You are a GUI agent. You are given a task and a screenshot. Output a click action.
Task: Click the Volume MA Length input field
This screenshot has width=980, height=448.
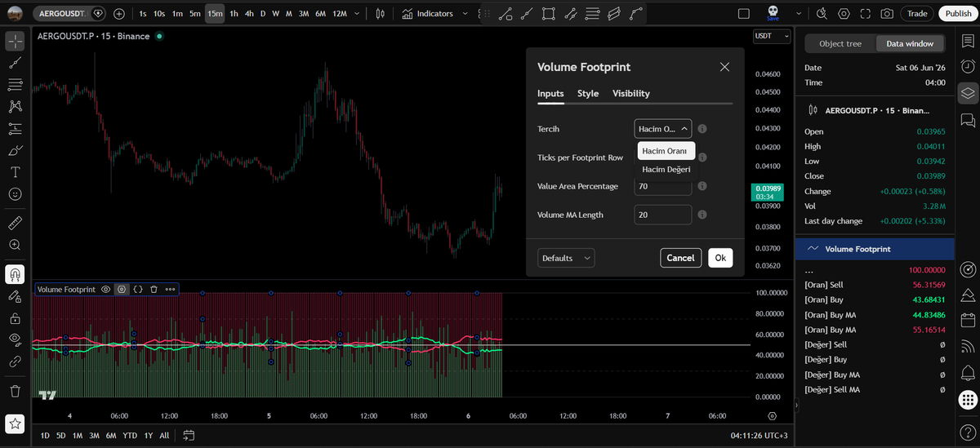(663, 215)
